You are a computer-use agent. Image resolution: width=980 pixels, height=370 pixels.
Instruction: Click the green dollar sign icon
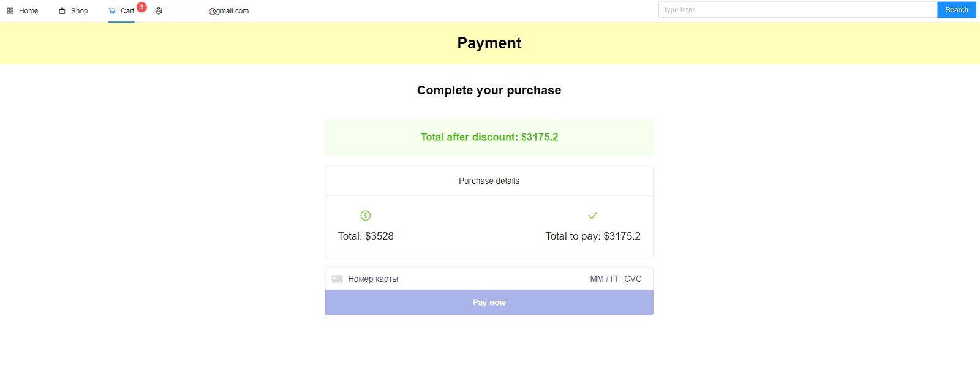[x=365, y=215]
